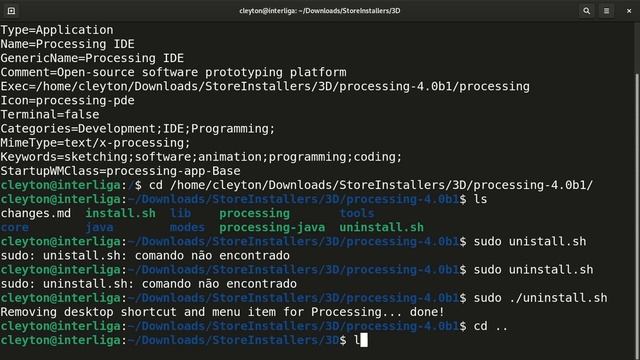Click the 'StartupWMClass=processing-app-Base' line
The width and height of the screenshot is (640, 360).
click(120, 171)
